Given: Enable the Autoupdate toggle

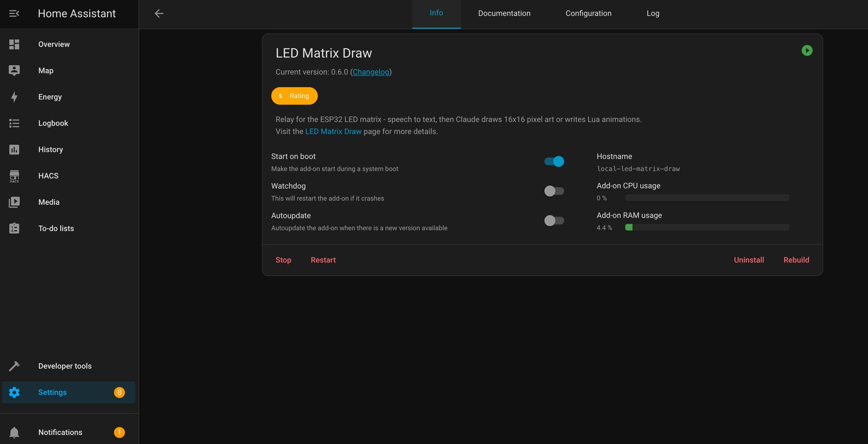Looking at the screenshot, I should pos(554,221).
